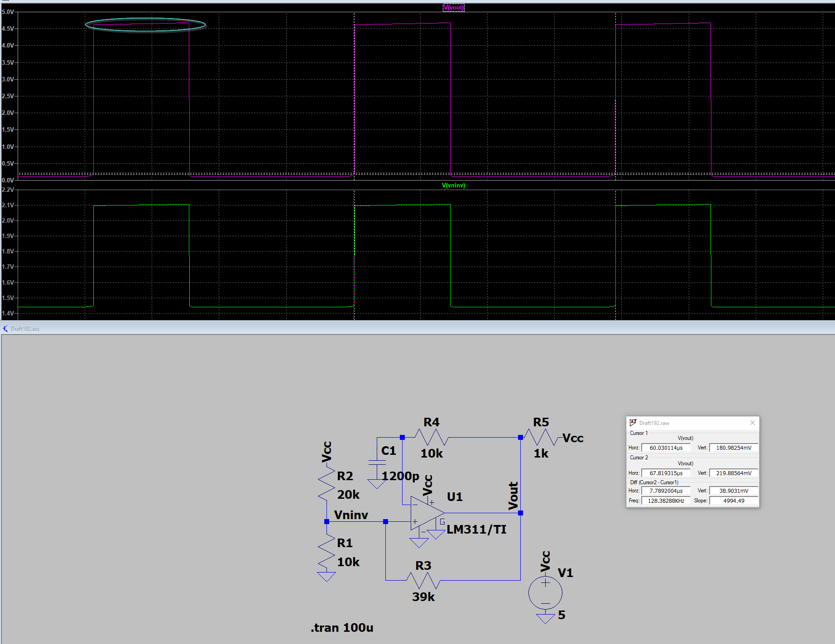Click the 10k value of R1
835x644 pixels.
(348, 562)
